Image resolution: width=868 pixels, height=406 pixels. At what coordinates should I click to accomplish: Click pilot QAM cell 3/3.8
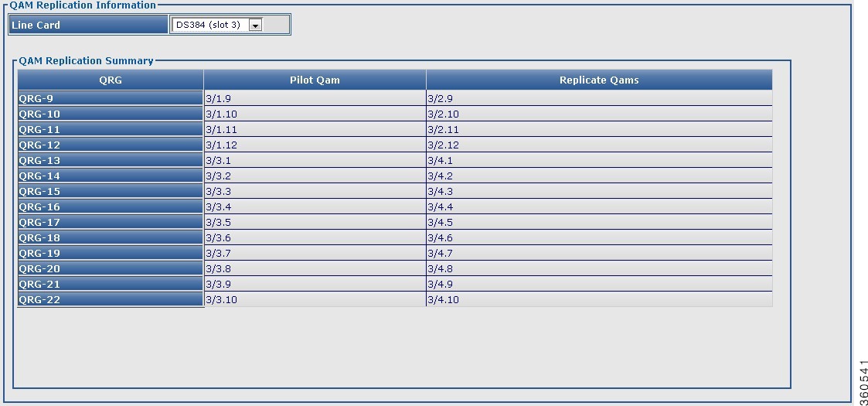(x=315, y=269)
